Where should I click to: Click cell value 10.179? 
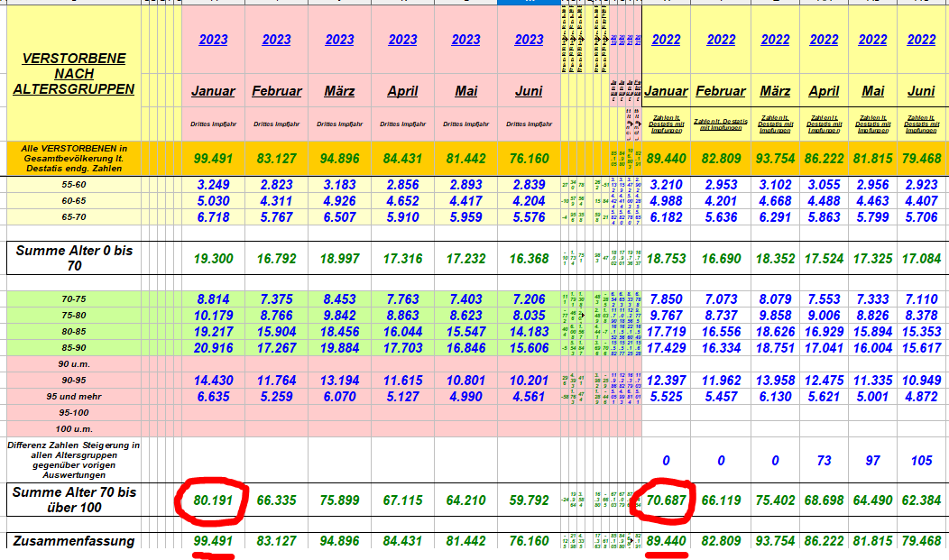coord(213,316)
